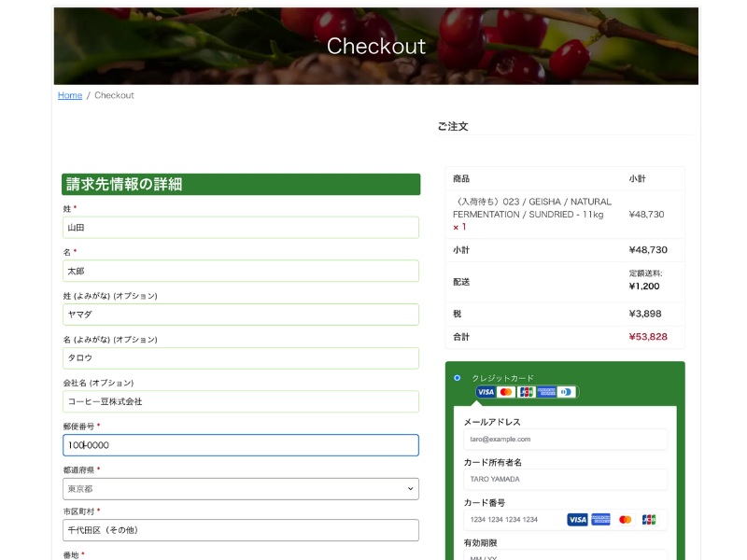This screenshot has height=560, width=747.
Task: Select the クレジットカード payment radio button
Action: click(x=458, y=378)
